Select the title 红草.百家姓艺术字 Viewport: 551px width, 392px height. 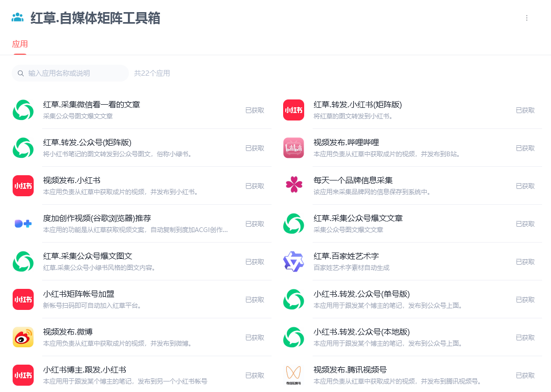click(346, 256)
